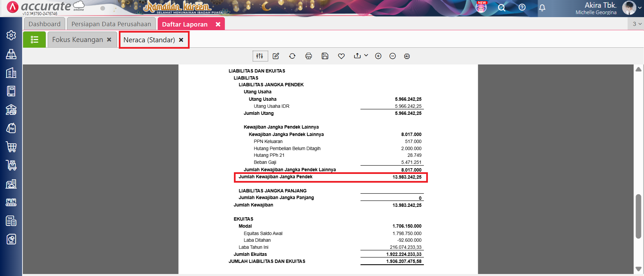Open the shopping cart module in the sidebar
The width and height of the screenshot is (644, 276).
click(x=11, y=147)
